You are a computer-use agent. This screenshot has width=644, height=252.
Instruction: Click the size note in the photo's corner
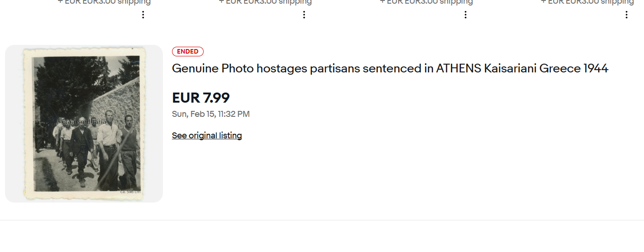point(130,191)
